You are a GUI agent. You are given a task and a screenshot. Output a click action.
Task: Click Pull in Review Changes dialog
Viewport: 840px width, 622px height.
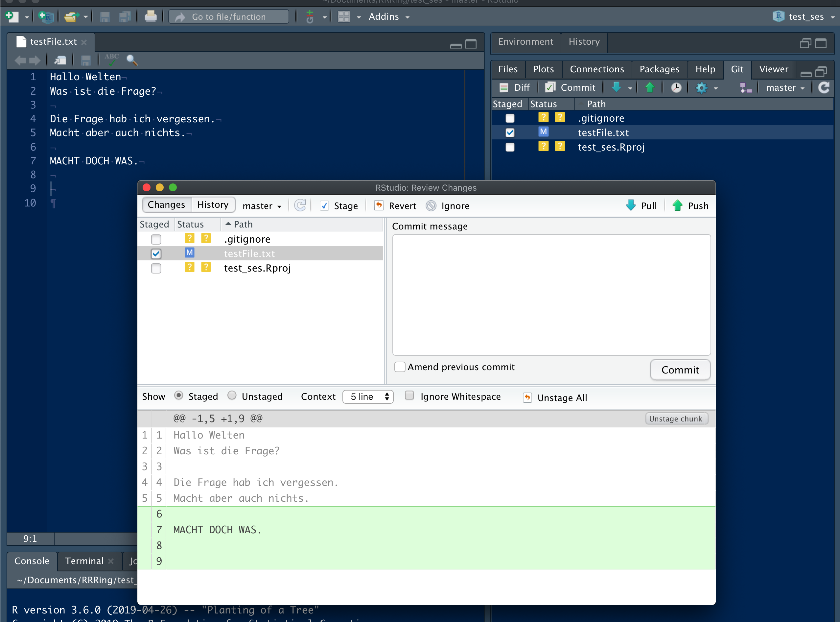click(641, 206)
